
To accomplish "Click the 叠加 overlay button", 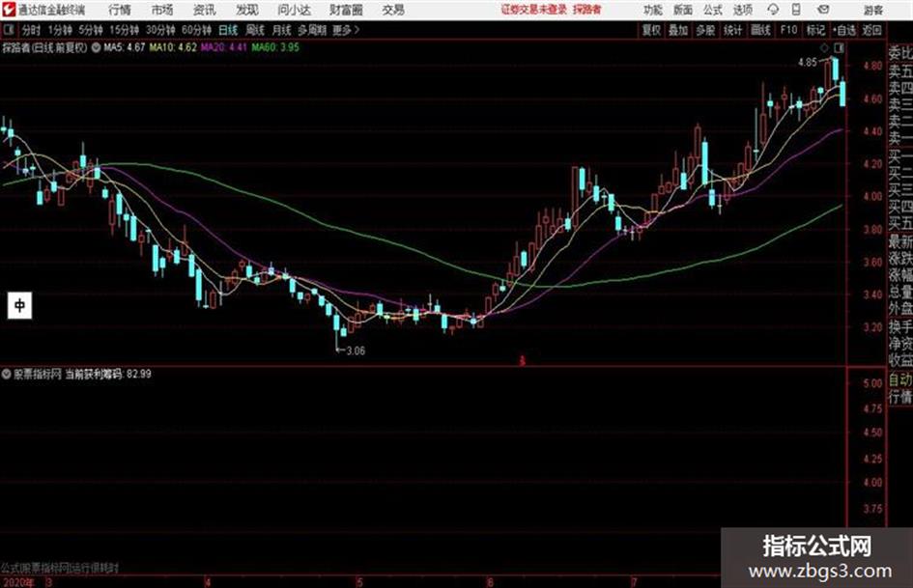I will (678, 30).
